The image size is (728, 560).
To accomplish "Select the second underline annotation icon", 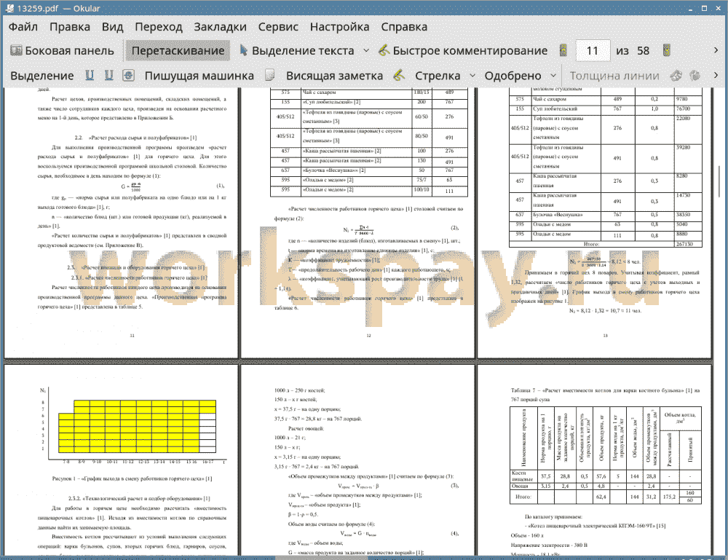I will (x=108, y=75).
